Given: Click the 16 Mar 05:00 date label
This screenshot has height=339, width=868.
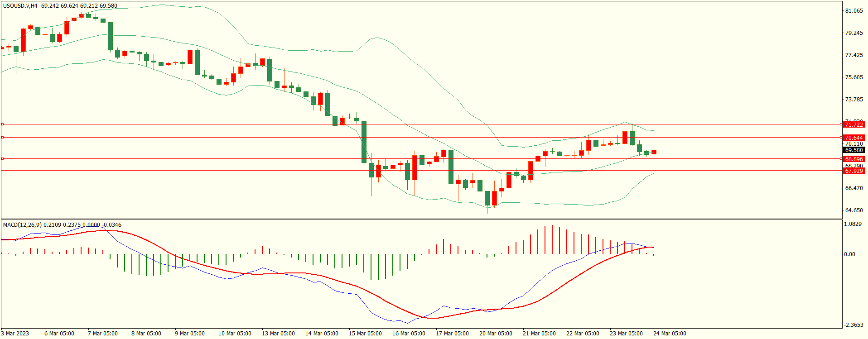Looking at the screenshot, I should pos(409,334).
